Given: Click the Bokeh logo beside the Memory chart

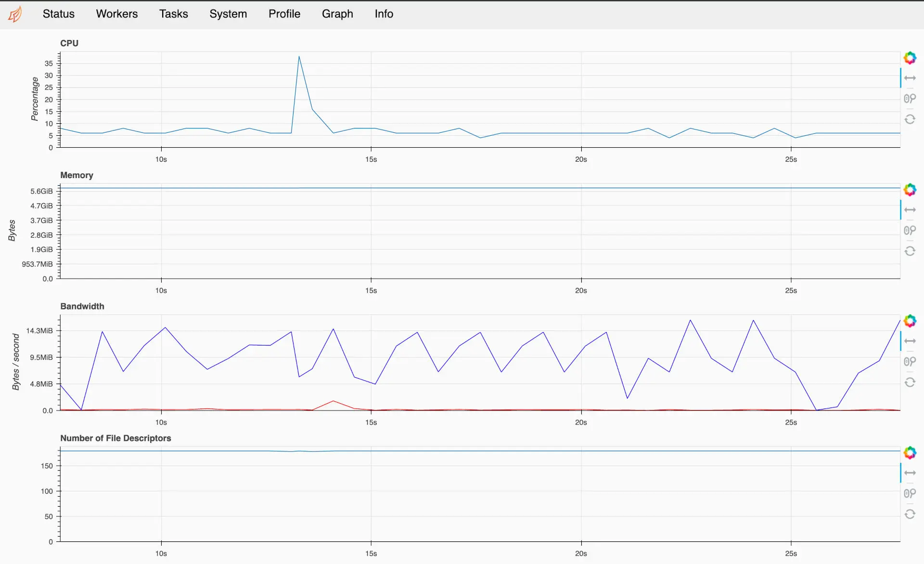Looking at the screenshot, I should point(911,189).
